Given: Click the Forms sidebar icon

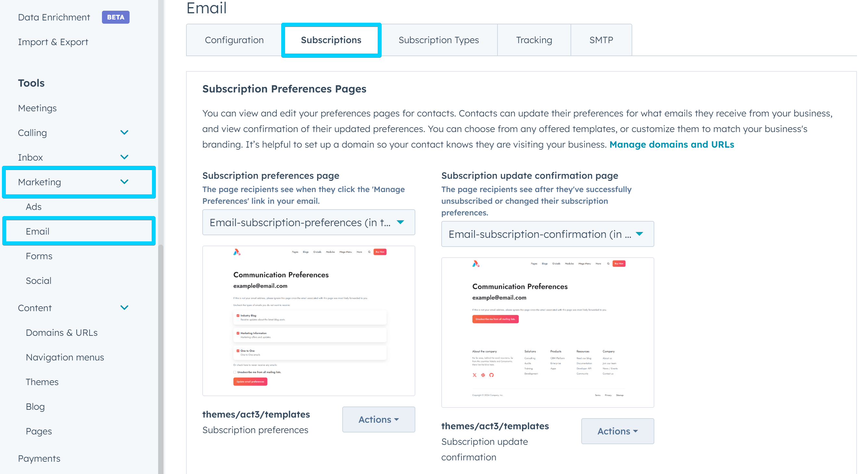Looking at the screenshot, I should click(x=39, y=255).
